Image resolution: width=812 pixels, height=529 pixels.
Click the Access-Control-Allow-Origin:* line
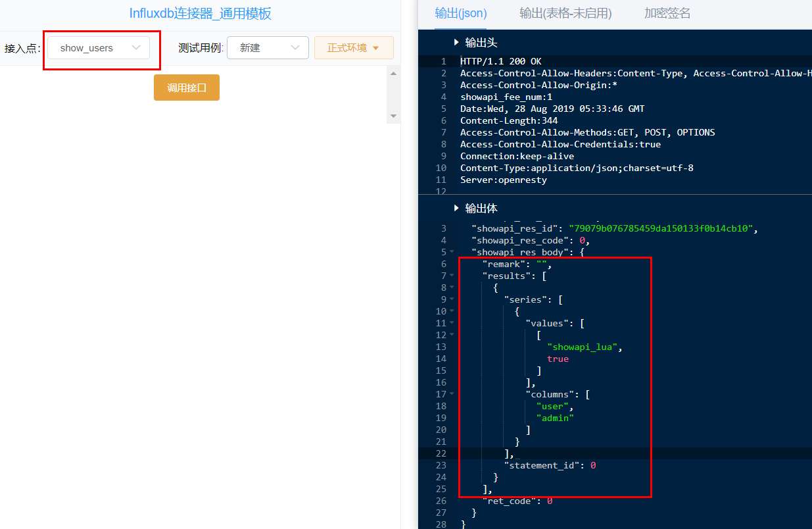[x=539, y=85]
